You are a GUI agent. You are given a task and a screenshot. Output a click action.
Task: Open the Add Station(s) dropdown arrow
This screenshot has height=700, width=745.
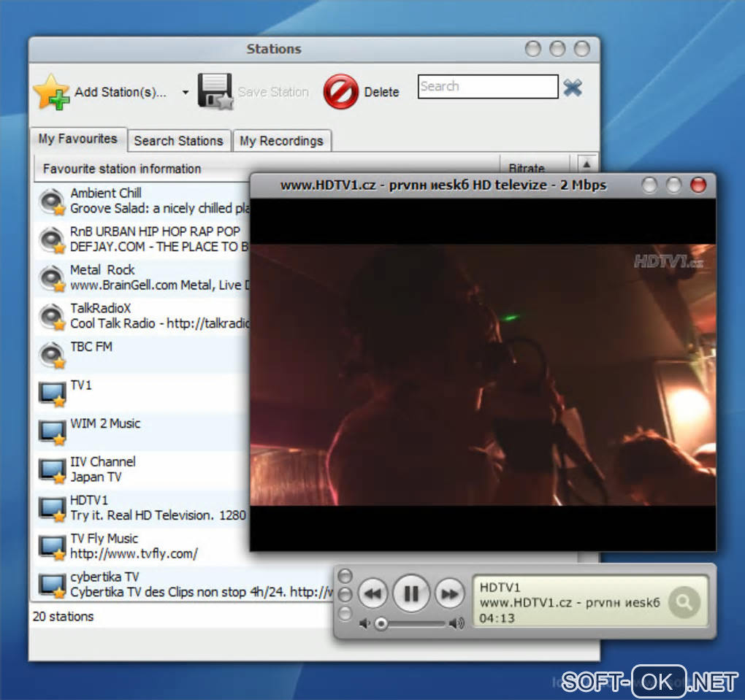click(185, 93)
